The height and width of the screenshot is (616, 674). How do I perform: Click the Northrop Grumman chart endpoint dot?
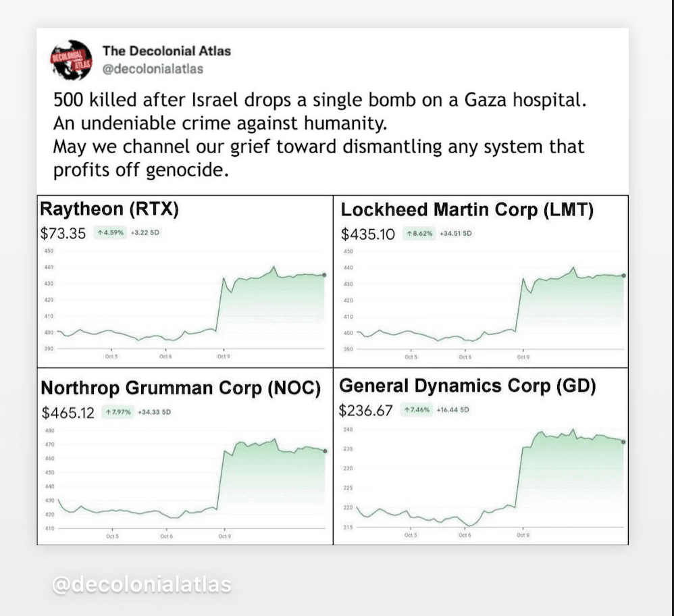[325, 451]
